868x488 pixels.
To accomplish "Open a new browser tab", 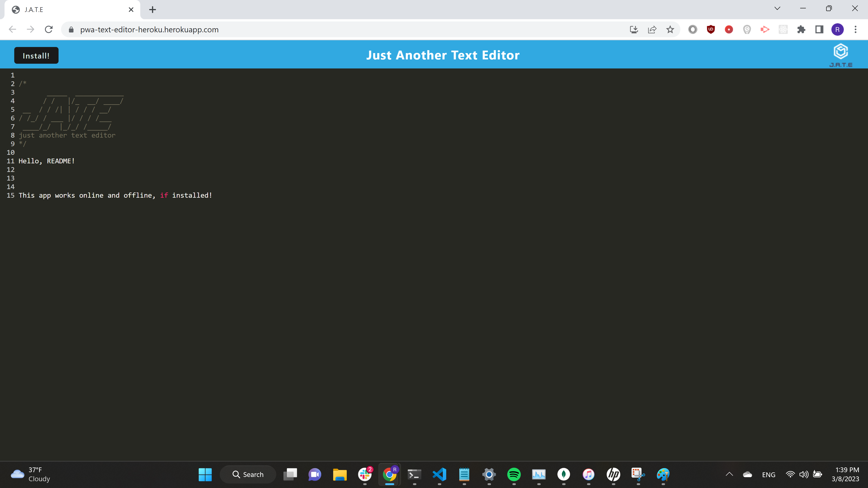I will click(153, 9).
